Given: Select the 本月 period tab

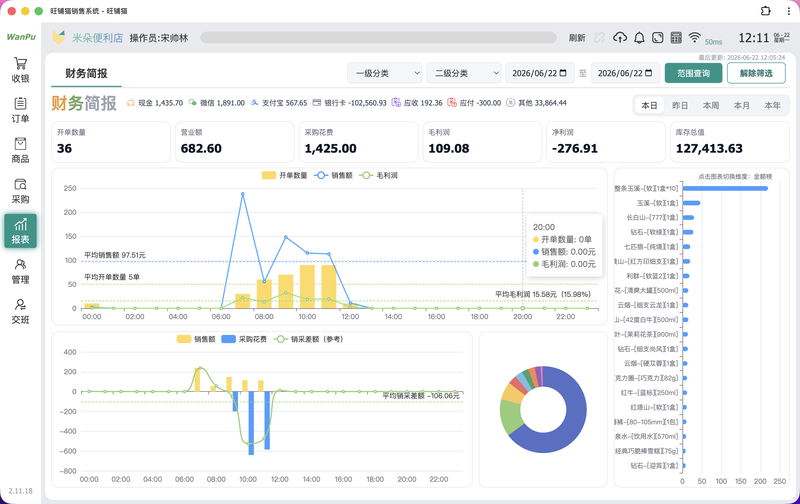Looking at the screenshot, I should pyautogui.click(x=741, y=106).
